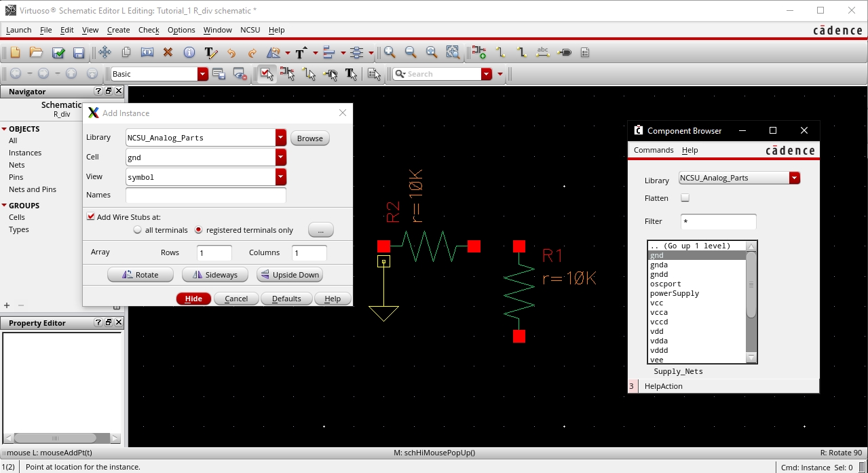This screenshot has height=473, width=868.
Task: Click the Delete (X) toolbar icon
Action: click(x=168, y=53)
